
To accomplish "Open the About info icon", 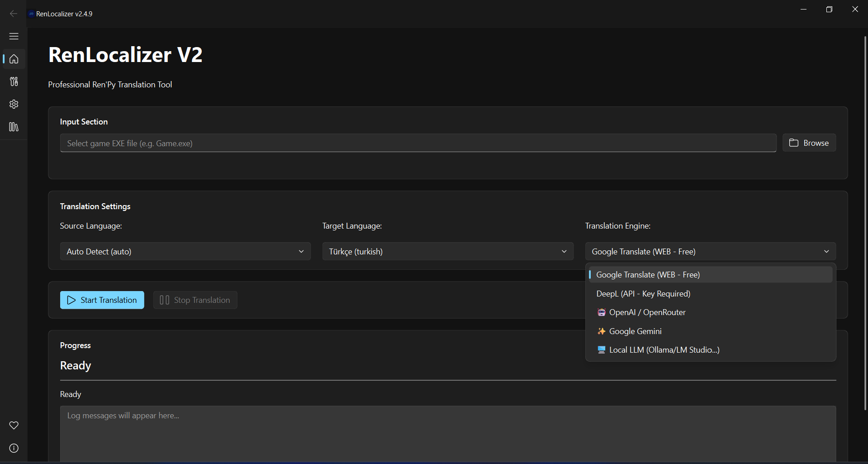I will click(14, 448).
